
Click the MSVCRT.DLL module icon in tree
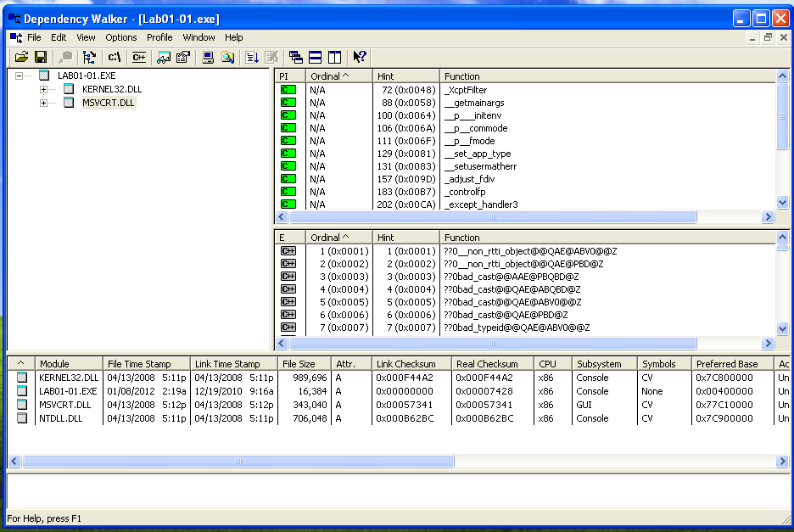click(69, 103)
